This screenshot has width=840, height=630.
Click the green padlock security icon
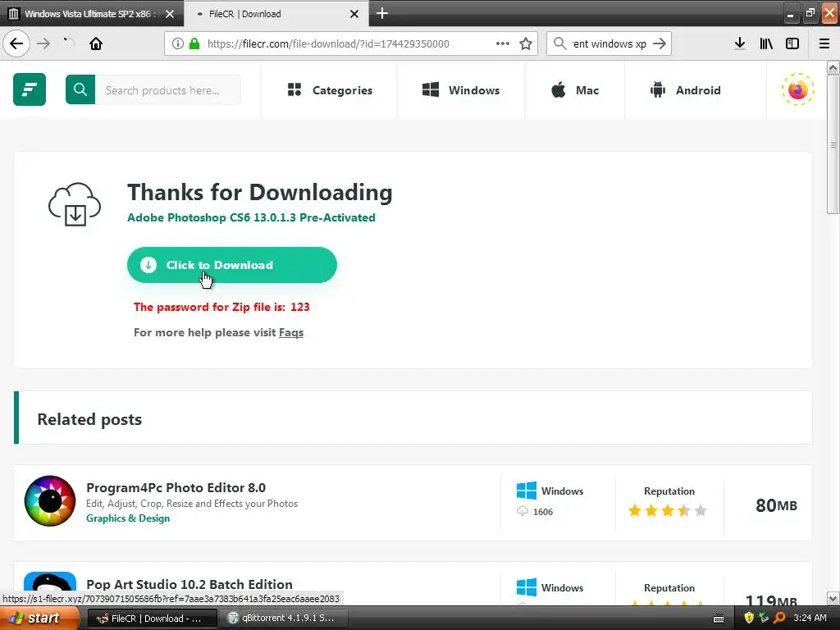[x=194, y=43]
